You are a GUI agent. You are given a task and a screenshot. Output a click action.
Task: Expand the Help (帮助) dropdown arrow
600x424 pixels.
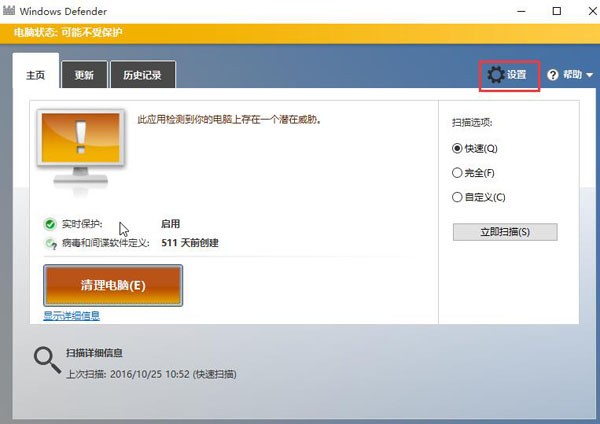click(x=589, y=75)
